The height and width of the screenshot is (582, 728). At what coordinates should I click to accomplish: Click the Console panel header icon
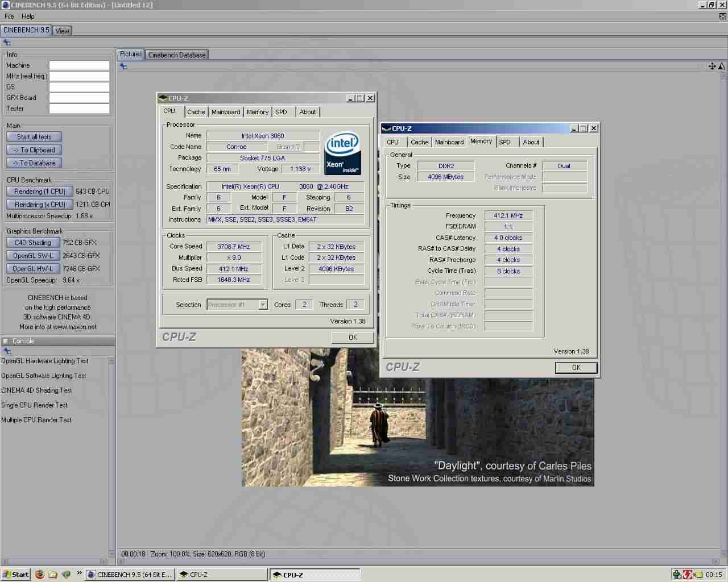click(6, 341)
